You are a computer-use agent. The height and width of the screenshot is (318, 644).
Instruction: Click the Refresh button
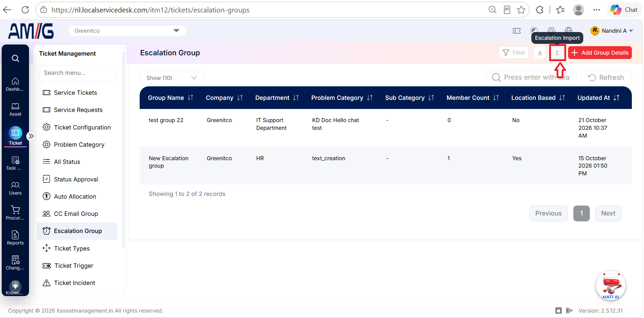[606, 78]
